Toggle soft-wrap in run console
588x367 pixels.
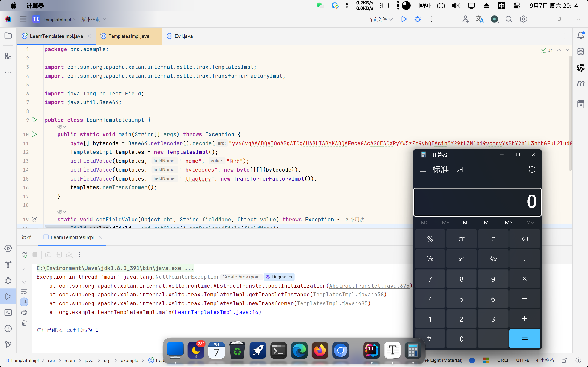[24, 292]
